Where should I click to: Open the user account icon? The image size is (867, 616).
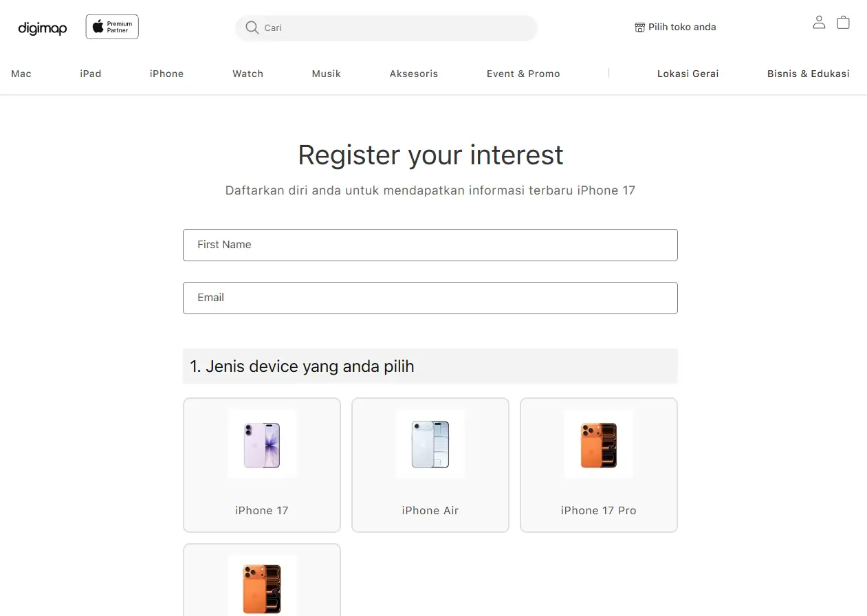819,22
